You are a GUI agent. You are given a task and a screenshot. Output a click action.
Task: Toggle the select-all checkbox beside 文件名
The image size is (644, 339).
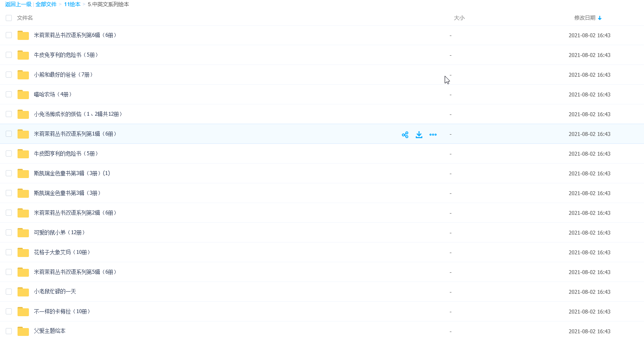point(9,18)
